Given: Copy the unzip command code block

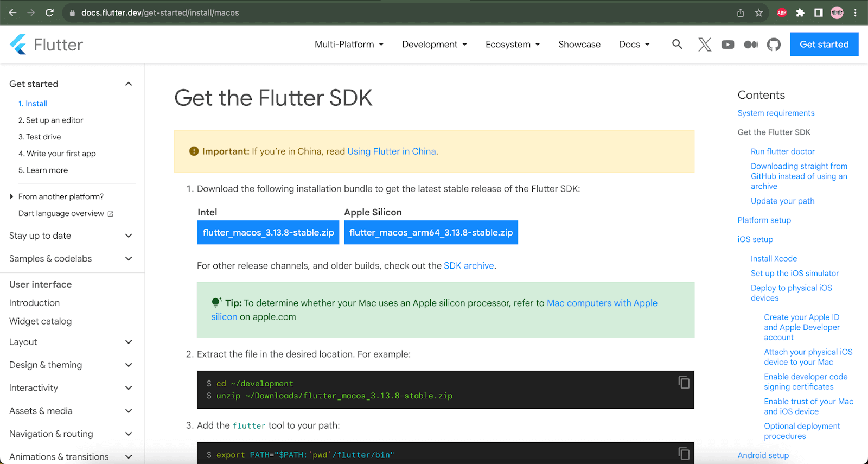Looking at the screenshot, I should click(684, 383).
